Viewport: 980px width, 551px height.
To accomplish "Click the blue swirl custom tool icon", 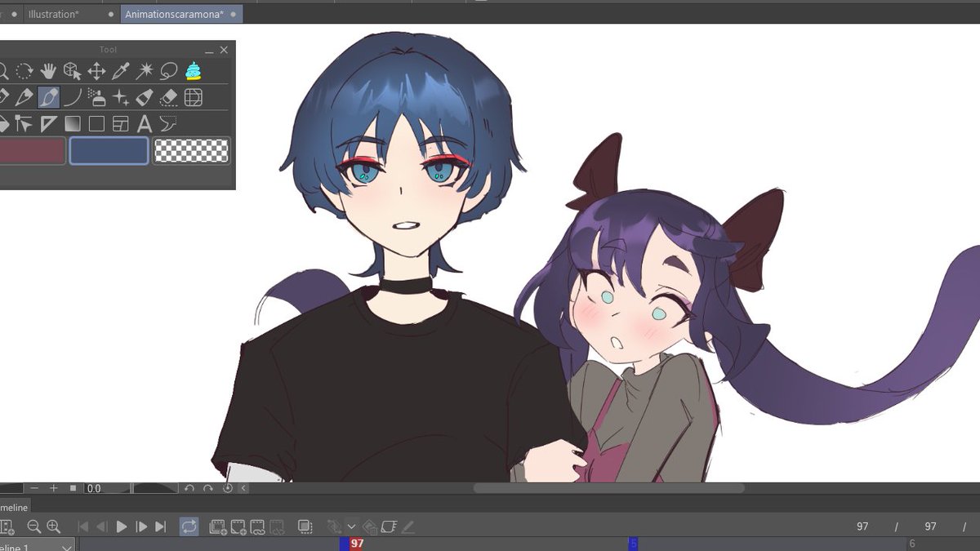I will 193,71.
